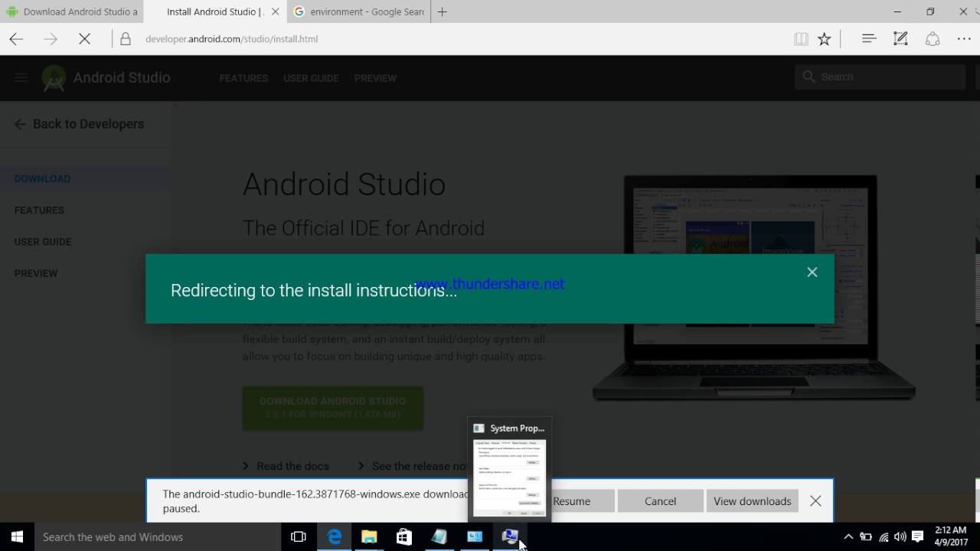Dismiss the download notification bar

coord(815,501)
